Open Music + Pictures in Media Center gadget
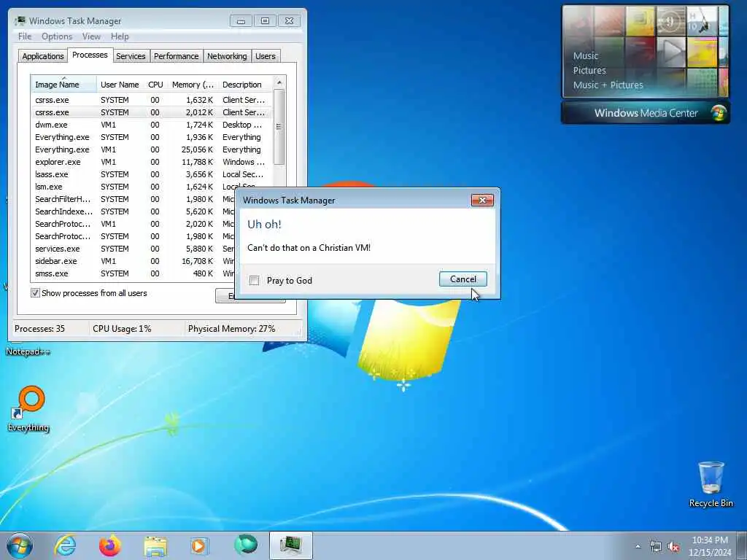Viewport: 747px width, 560px height. 608,85
